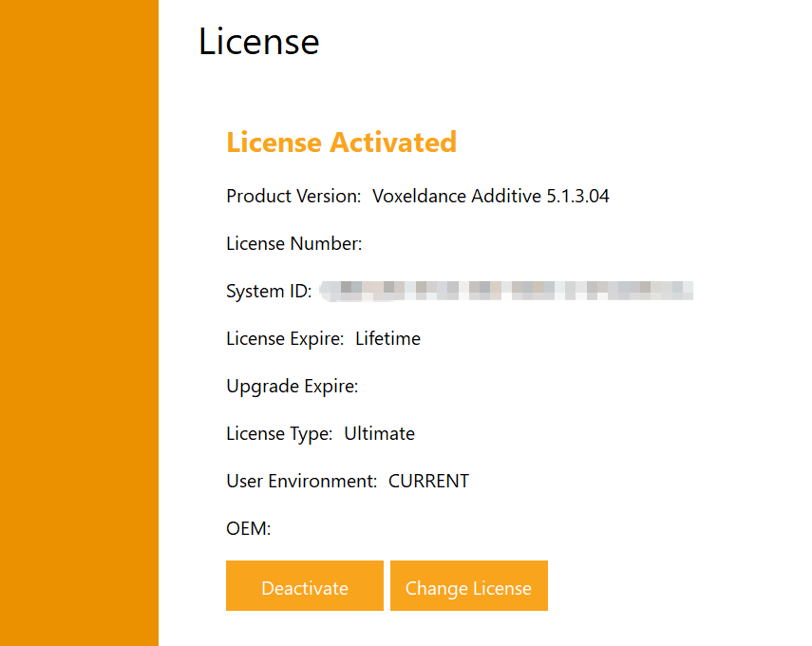812x646 pixels.
Task: Click the orange sidebar panel
Action: (x=79, y=323)
